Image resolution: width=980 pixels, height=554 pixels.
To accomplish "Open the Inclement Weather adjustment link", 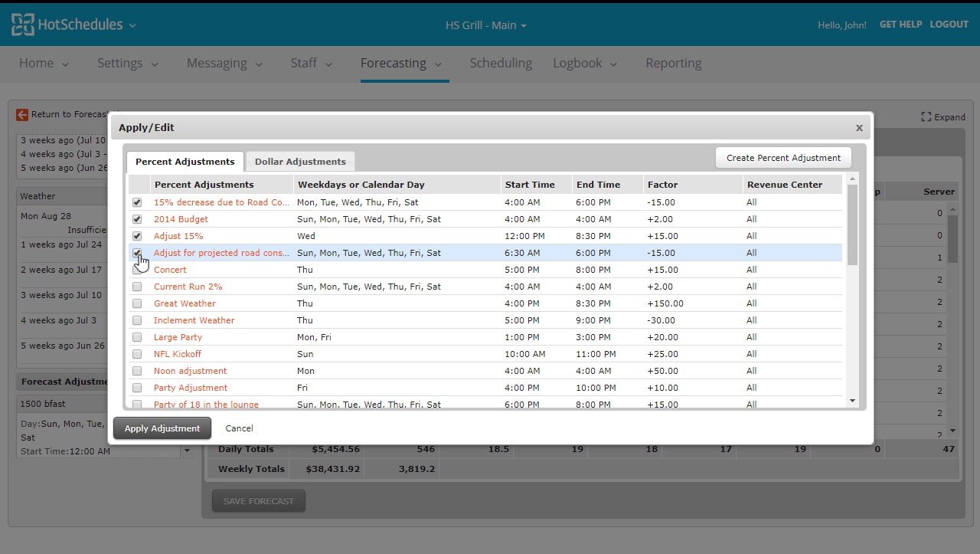I will pos(194,320).
